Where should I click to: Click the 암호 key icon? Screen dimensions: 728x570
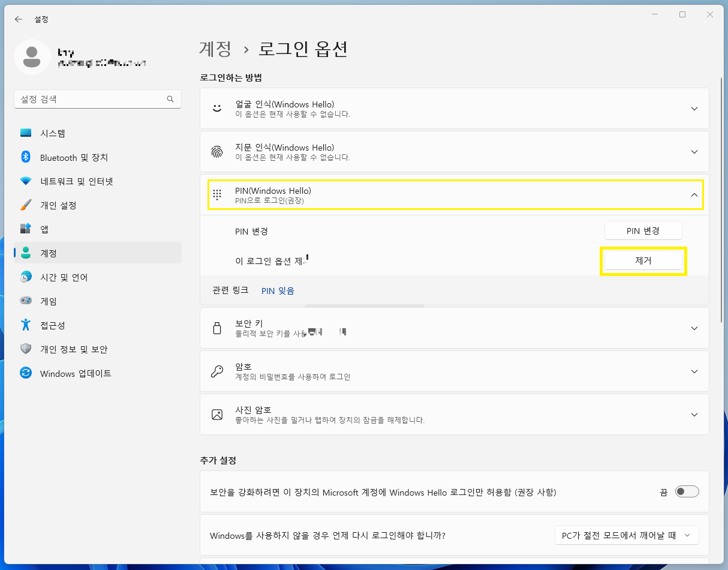tap(217, 371)
